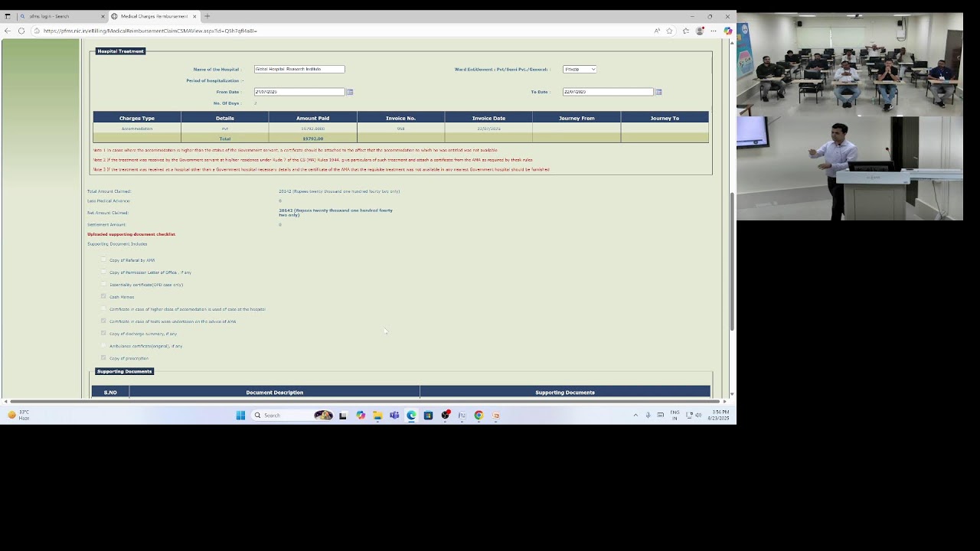Image resolution: width=980 pixels, height=551 pixels.
Task: Close the Medical Charges Reimbursement tab
Action: click(x=194, y=16)
